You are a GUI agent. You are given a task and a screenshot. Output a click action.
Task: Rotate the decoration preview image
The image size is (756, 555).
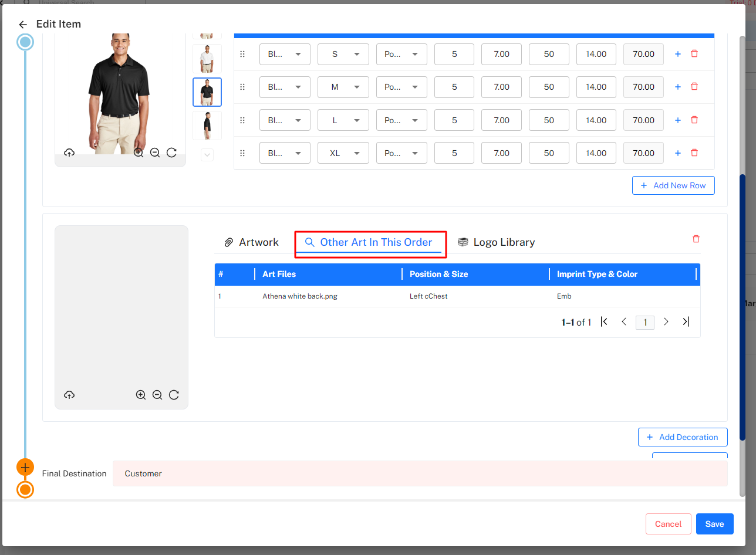point(174,395)
